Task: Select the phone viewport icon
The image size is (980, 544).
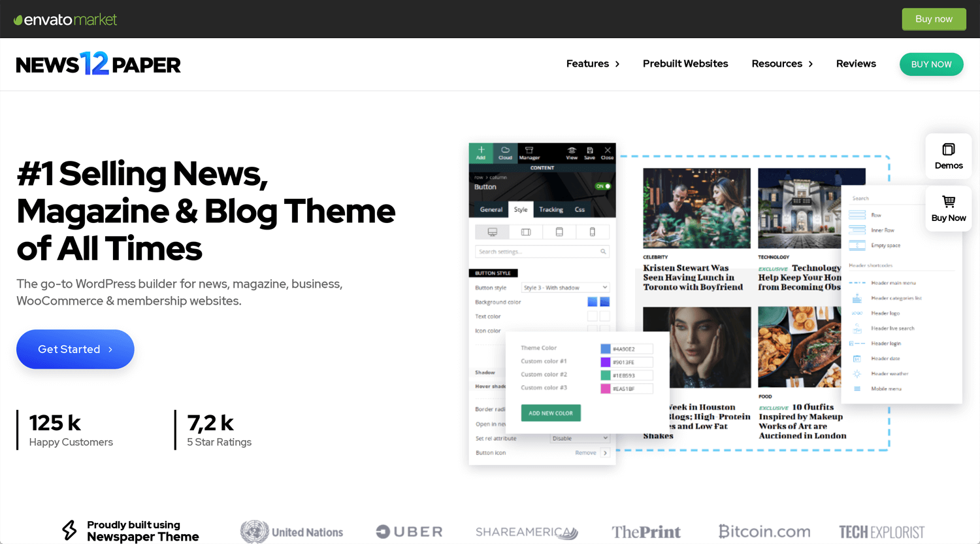Action: click(593, 232)
